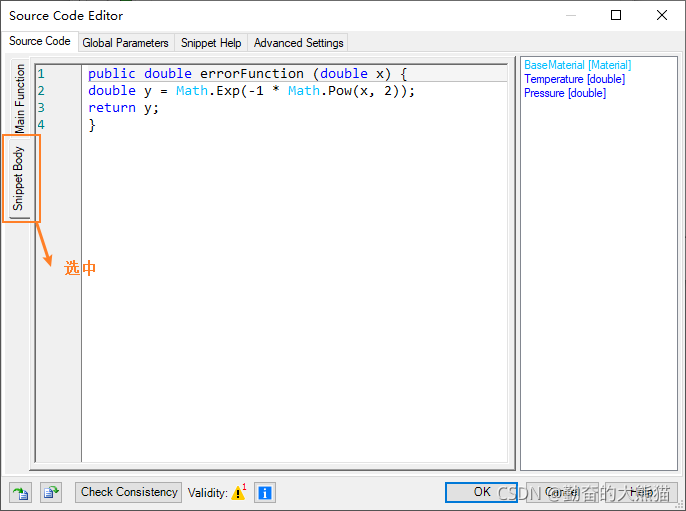Click the yellow validity warning icon
Screen dimensions: 686x511
coord(238,493)
